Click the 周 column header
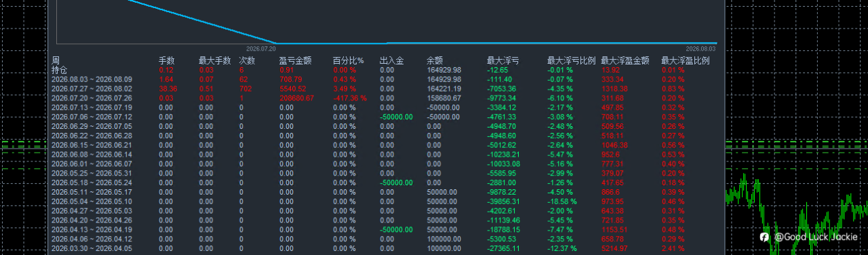Screen dimensions: 868x255 tap(56, 60)
